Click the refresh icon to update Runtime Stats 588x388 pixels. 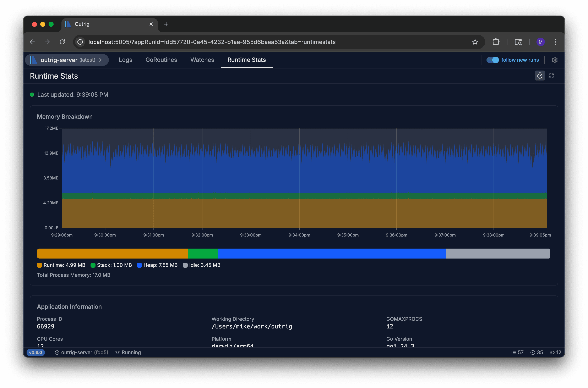coord(552,76)
